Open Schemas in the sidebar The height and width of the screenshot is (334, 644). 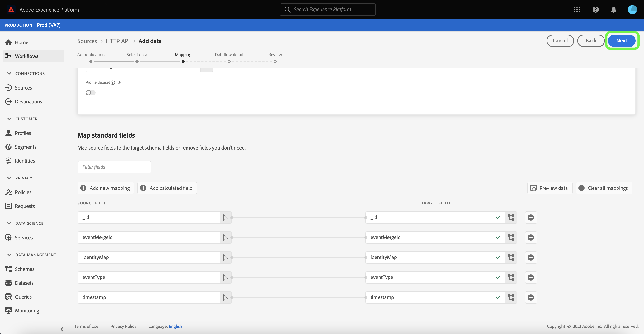point(25,269)
